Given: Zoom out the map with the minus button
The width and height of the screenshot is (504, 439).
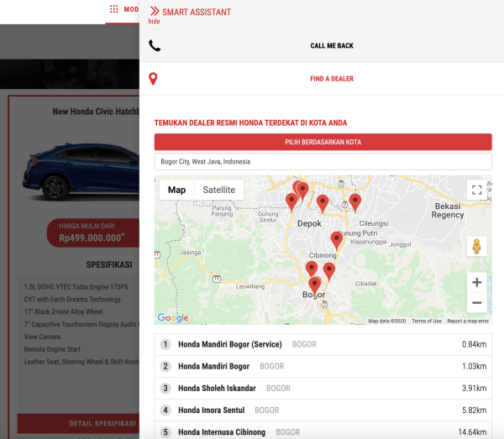Looking at the screenshot, I should click(476, 302).
